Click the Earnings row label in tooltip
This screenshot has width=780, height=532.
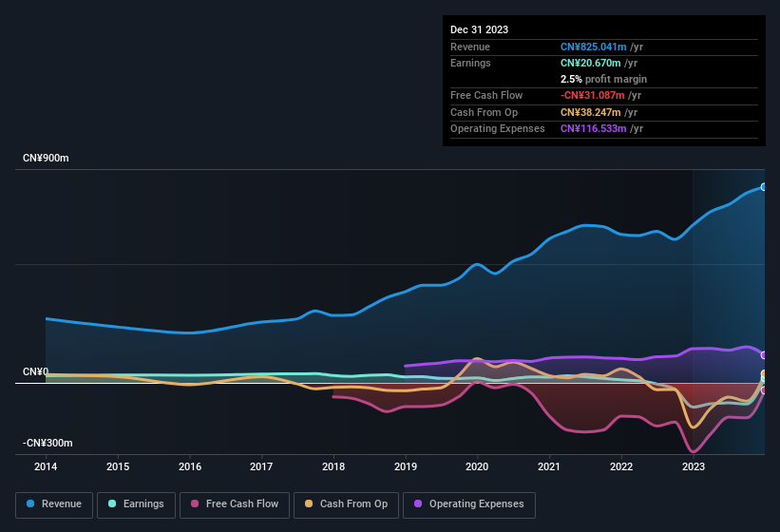click(470, 63)
